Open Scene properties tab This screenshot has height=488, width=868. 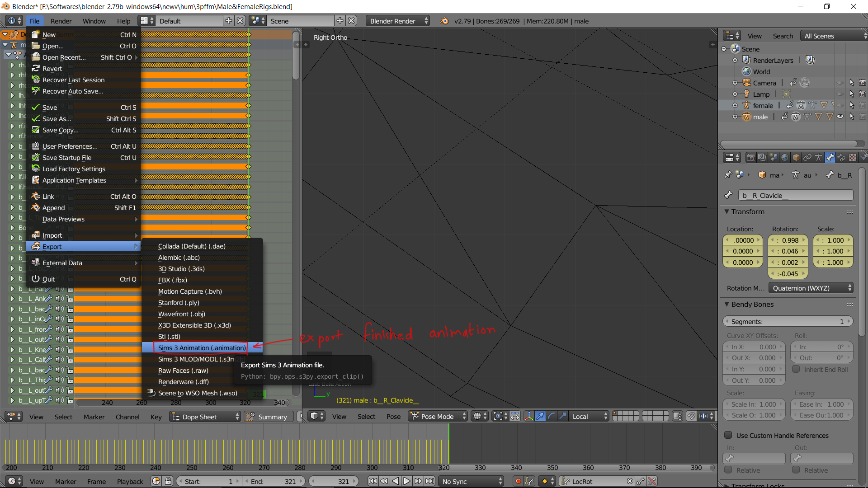tap(774, 157)
